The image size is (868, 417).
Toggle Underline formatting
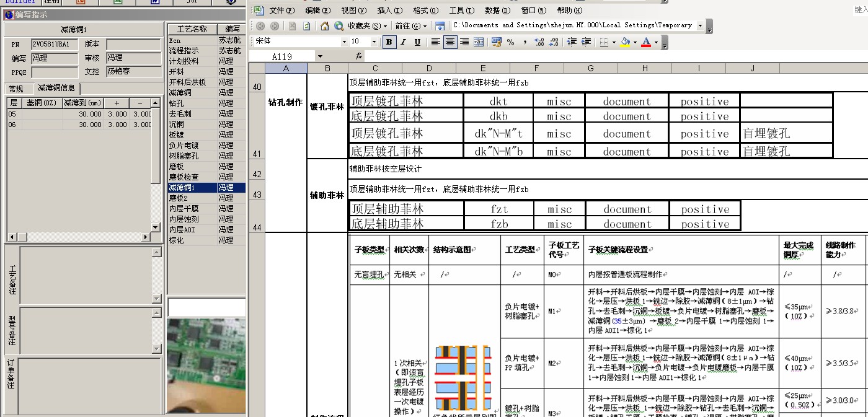(x=417, y=42)
